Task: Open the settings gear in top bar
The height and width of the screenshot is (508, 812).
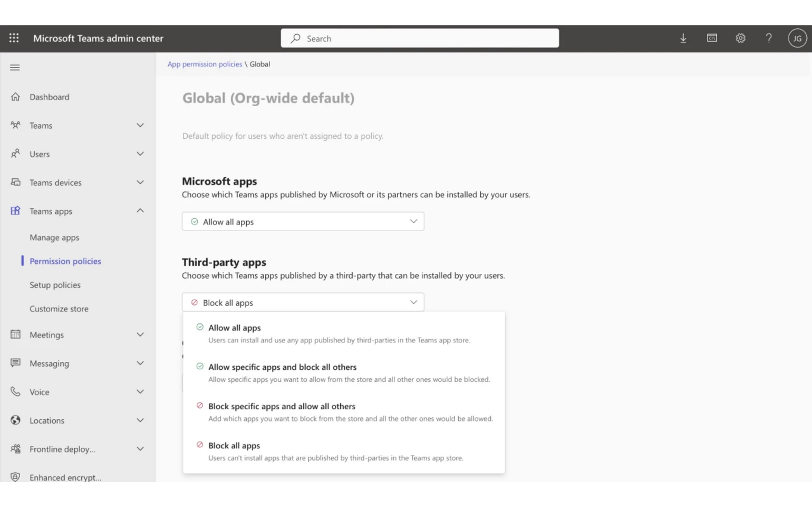Action: coord(740,38)
